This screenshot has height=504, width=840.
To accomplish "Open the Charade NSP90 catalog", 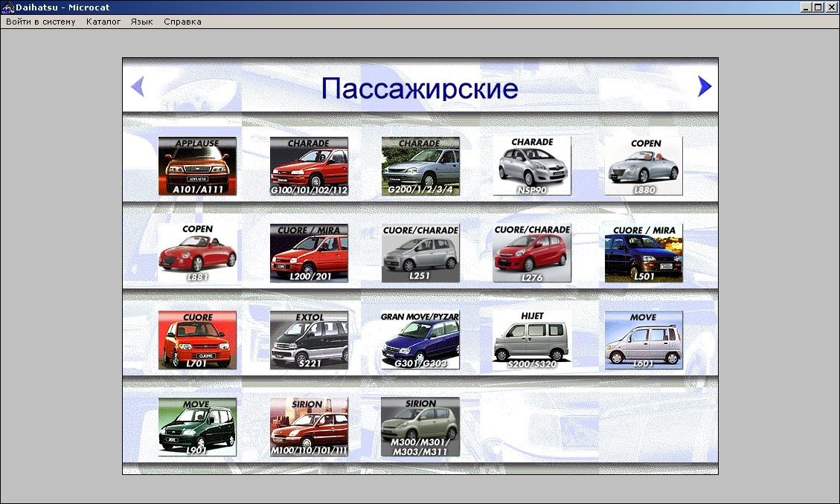I will point(532,166).
